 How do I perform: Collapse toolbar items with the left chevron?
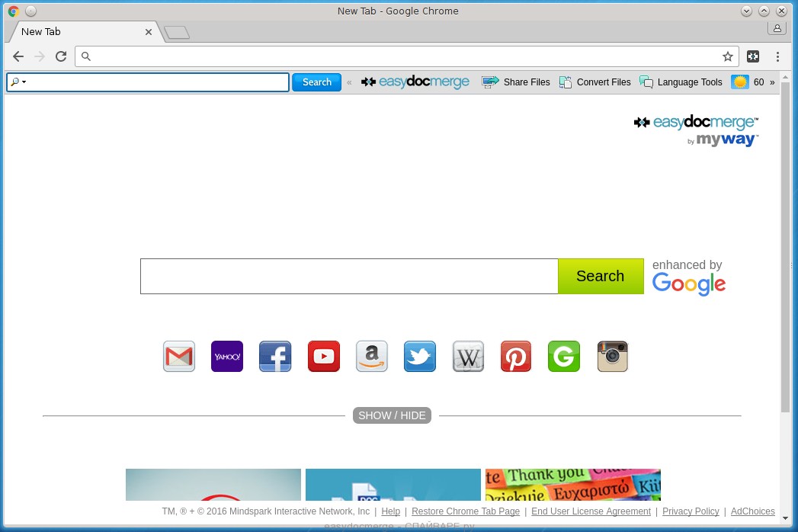point(349,82)
